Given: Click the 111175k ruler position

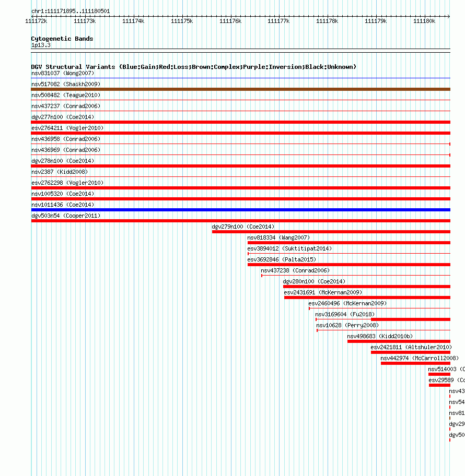Looking at the screenshot, I should pos(182,21).
